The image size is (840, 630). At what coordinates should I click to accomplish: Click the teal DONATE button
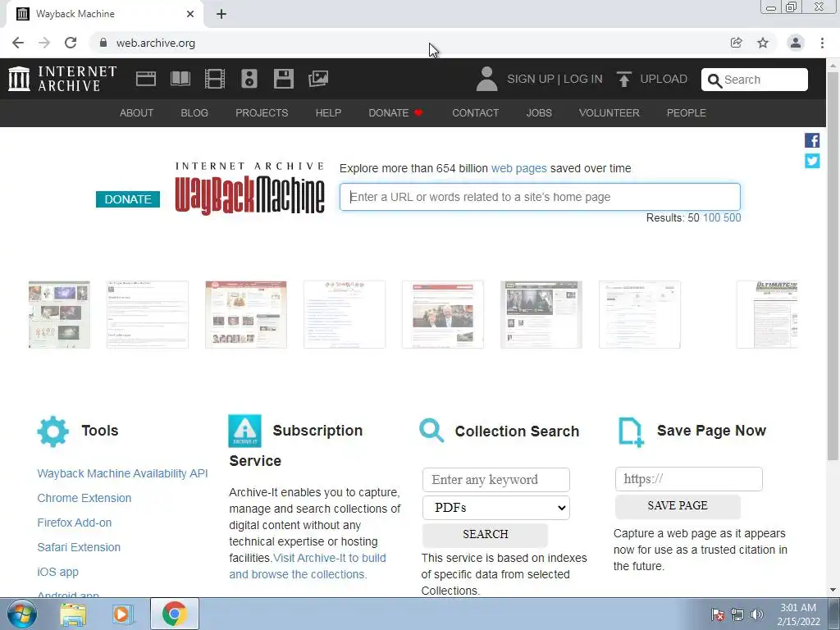click(x=127, y=199)
